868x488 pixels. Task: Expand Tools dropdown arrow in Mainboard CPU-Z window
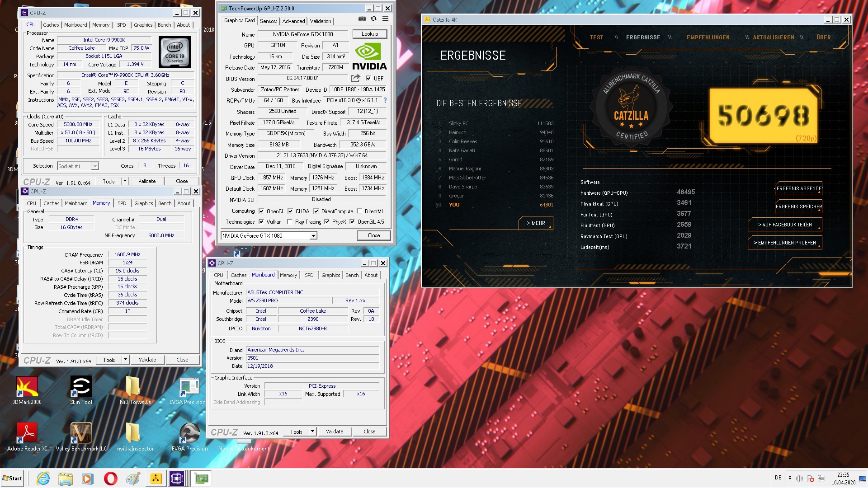(313, 432)
